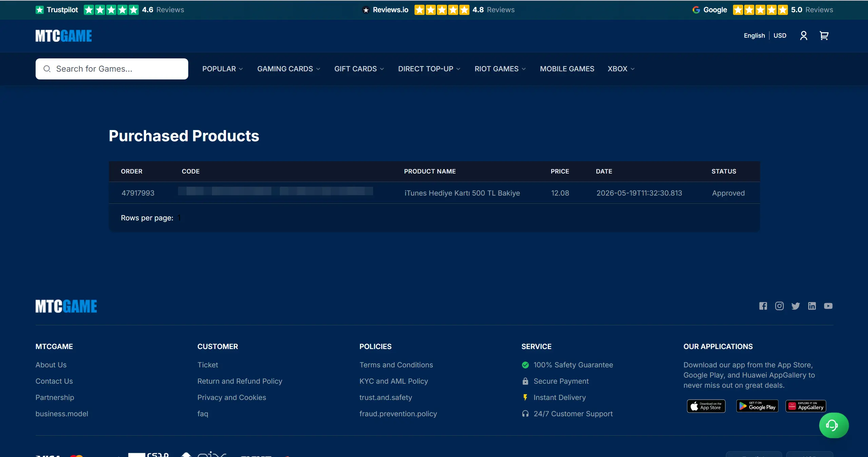Viewport: 868px width, 457px height.
Task: Click the date 2026-05-19T11:32:30.813
Action: [639, 193]
